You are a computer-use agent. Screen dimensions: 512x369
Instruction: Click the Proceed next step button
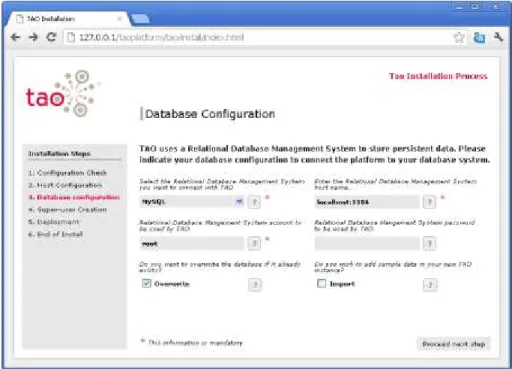(x=453, y=344)
